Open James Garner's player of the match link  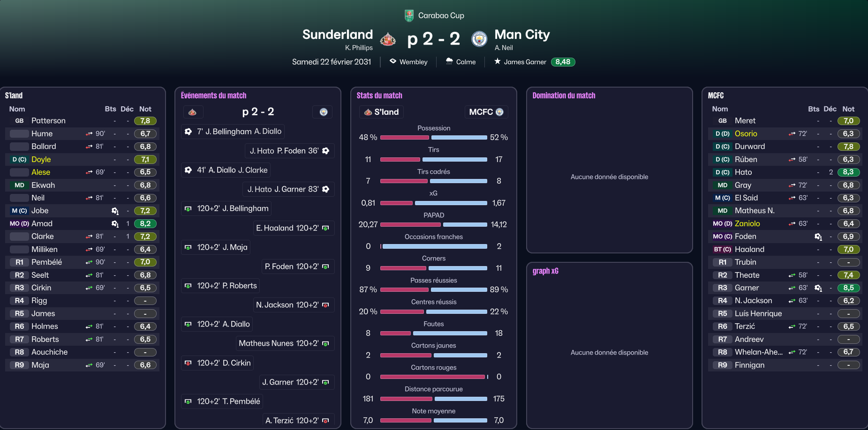point(525,62)
